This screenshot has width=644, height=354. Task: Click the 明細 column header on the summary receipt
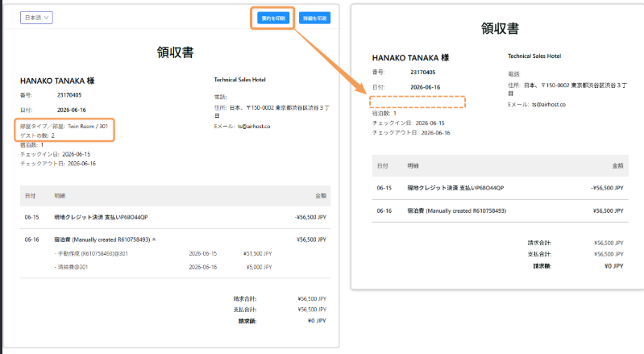[x=413, y=166]
